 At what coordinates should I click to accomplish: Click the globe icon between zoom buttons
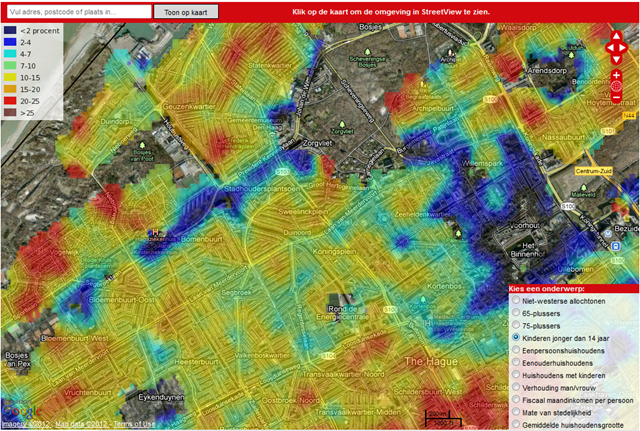pyautogui.click(x=616, y=88)
